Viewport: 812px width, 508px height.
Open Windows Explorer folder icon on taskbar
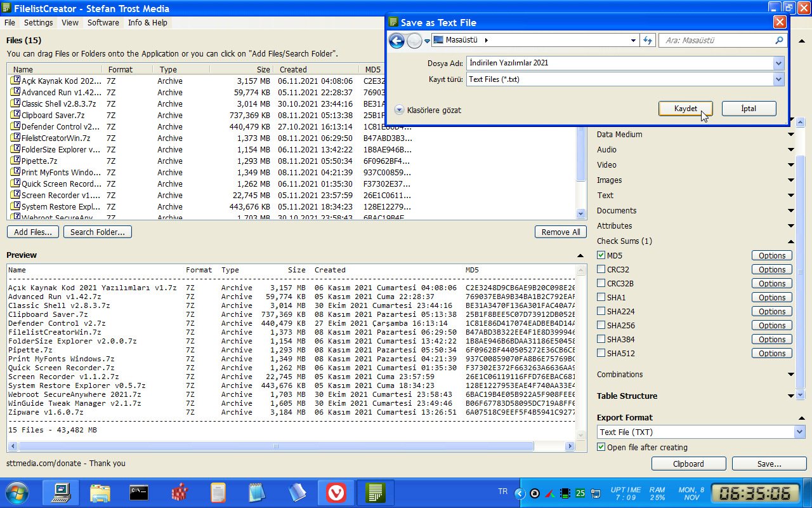click(100, 492)
